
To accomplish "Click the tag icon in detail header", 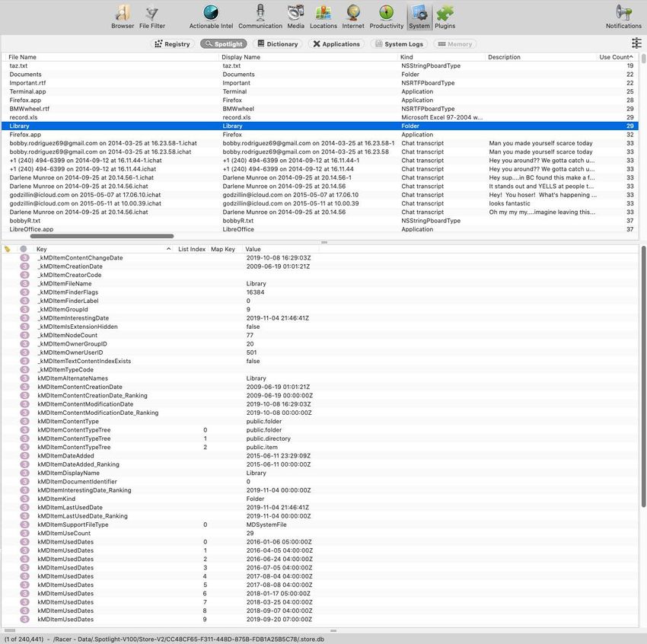I will click(8, 249).
